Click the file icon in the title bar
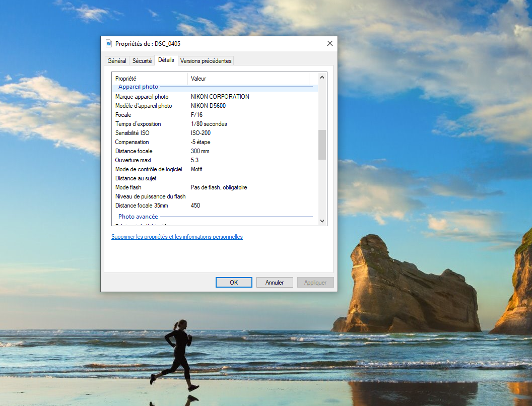The image size is (532, 406). (109, 43)
